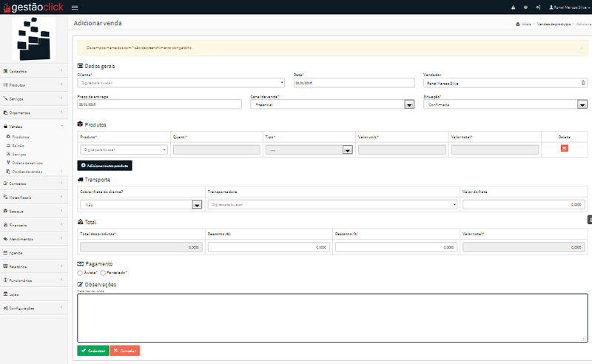The height and width of the screenshot is (364, 592).
Task: Click the Desconto (%) input field
Action: pos(397,247)
